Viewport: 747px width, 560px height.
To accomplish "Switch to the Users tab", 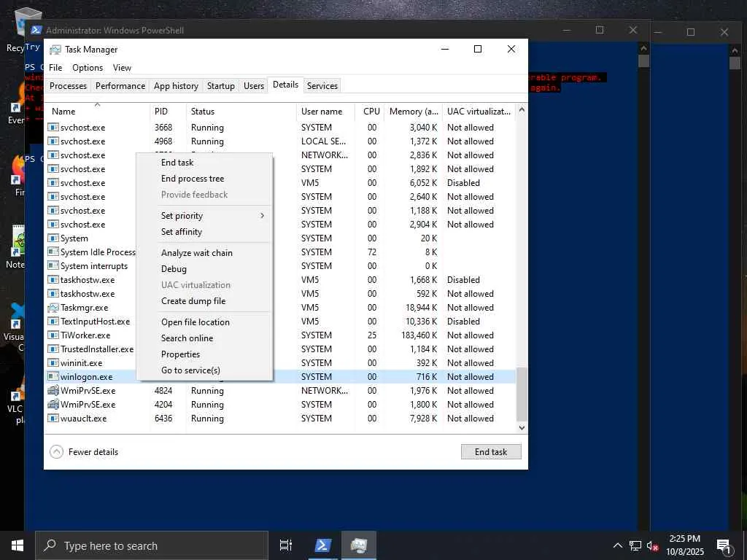I will point(253,86).
